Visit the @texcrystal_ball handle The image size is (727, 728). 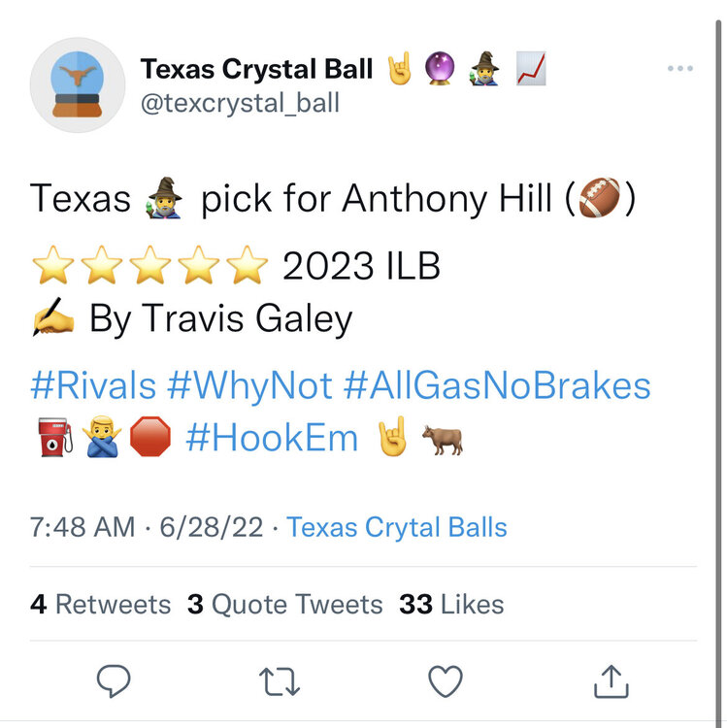pos(240,103)
